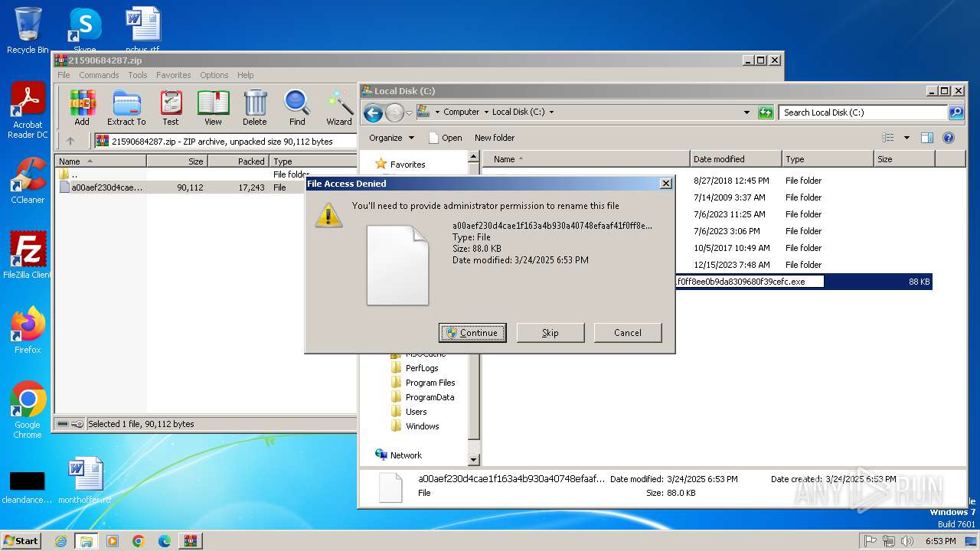Image resolution: width=980 pixels, height=551 pixels.
Task: Expand Computer breadcrumb arrow
Action: (x=485, y=112)
